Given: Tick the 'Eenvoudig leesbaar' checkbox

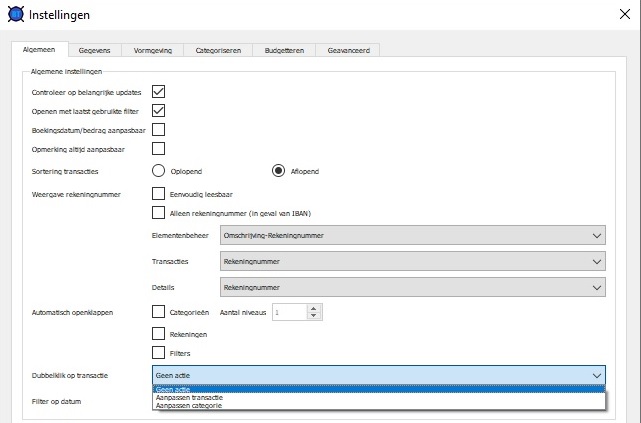Looking at the screenshot, I should point(158,193).
